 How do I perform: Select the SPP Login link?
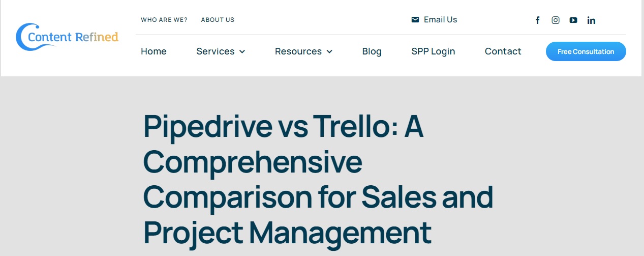click(433, 51)
